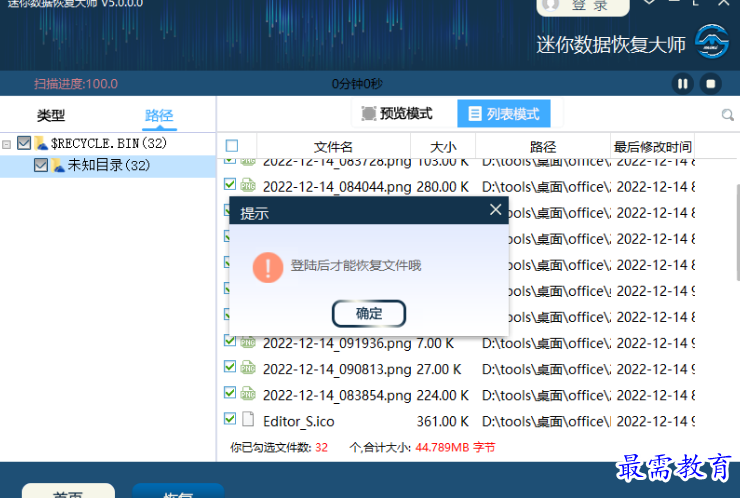Screen dimensions: 740x498
Task: Click the PNG icon of 2022-12-14_083854.png
Action: tap(248, 393)
